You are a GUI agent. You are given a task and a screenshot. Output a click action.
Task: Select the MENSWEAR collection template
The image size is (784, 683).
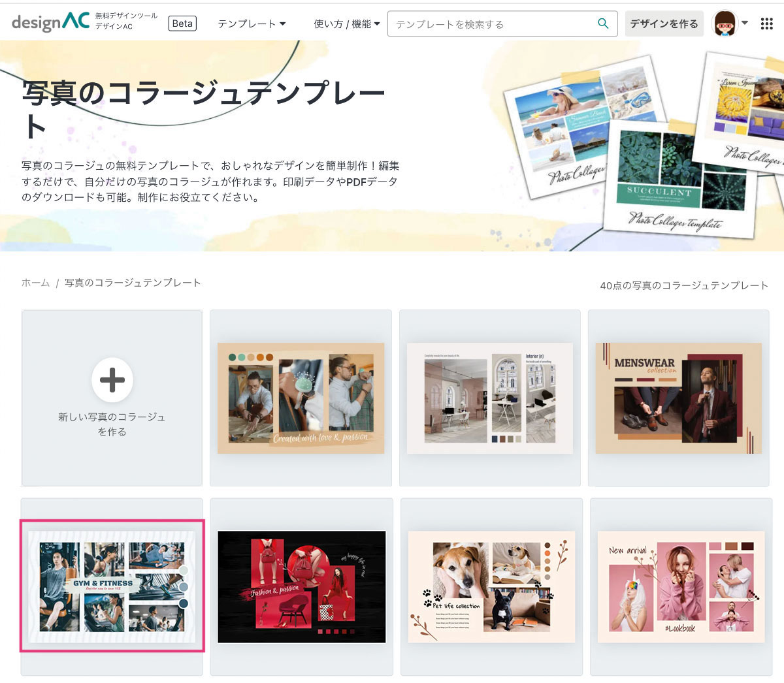[x=679, y=397]
